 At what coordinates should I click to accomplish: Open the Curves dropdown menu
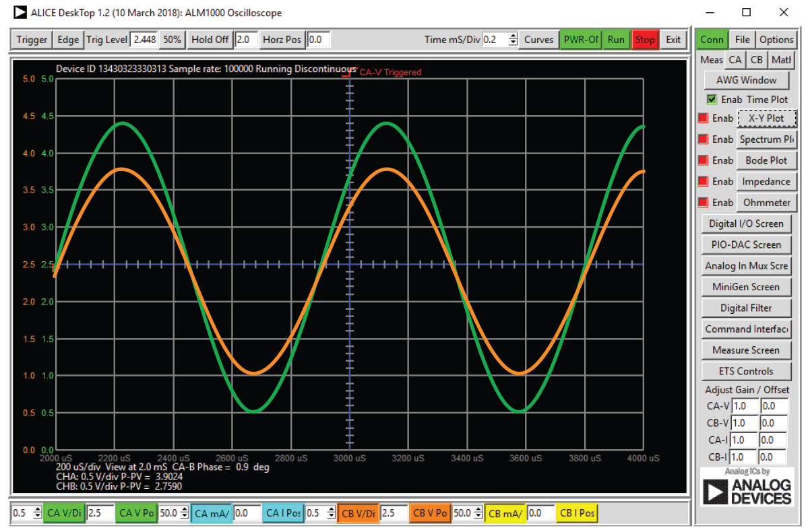[538, 40]
